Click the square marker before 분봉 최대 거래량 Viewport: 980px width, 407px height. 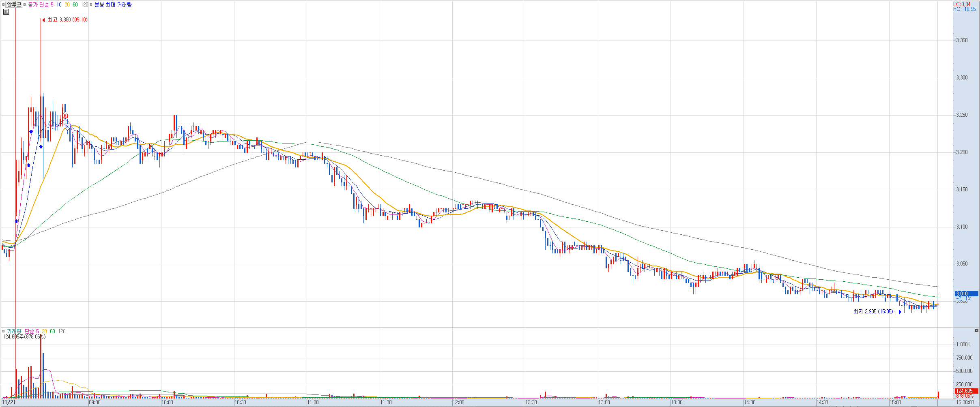(x=91, y=5)
